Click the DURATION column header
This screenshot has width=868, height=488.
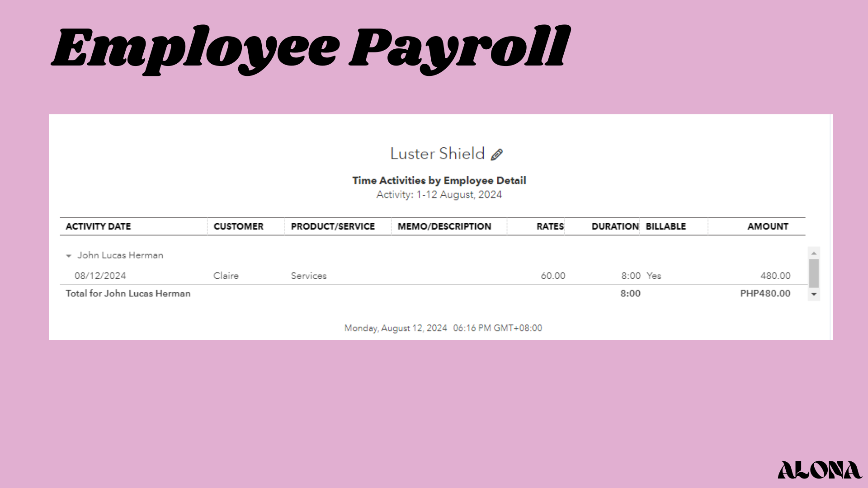coord(614,226)
